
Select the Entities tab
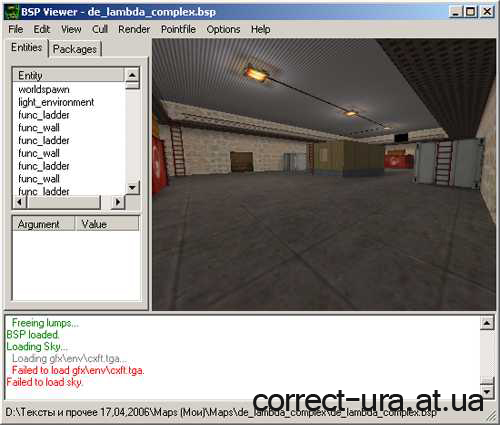pyautogui.click(x=27, y=47)
